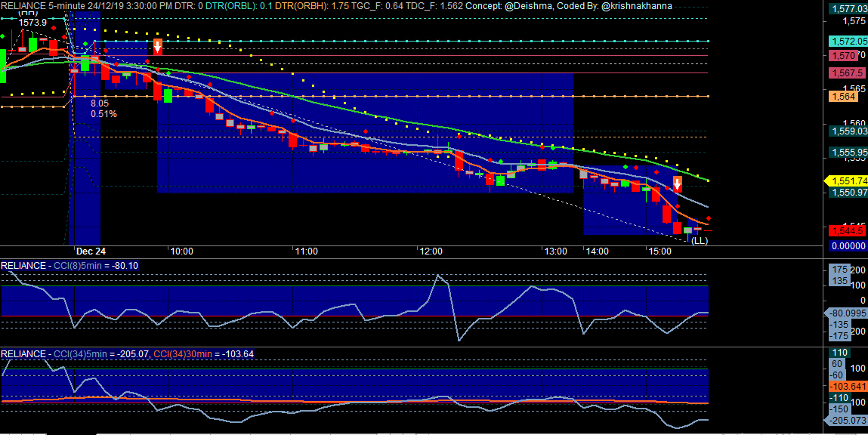
Task: Select the CCI(34)5min = -205.07 label
Action: click(101, 353)
